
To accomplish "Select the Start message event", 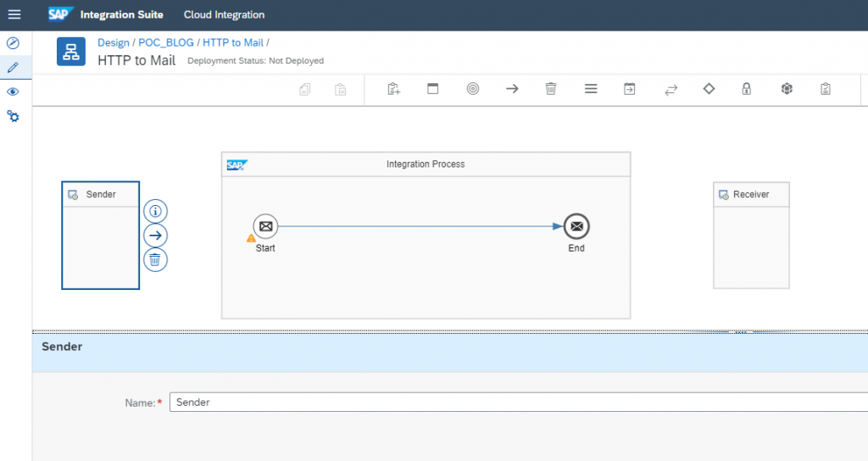I will [x=265, y=226].
